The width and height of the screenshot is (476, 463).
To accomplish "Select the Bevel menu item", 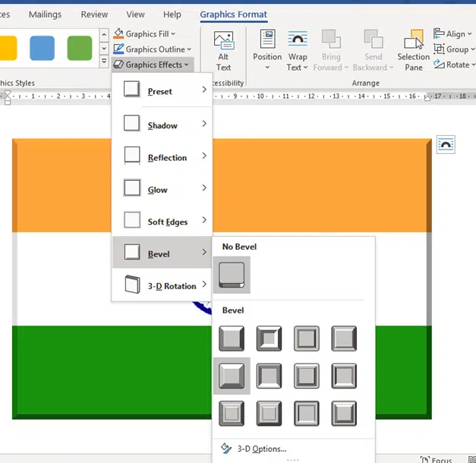I will pos(162,253).
